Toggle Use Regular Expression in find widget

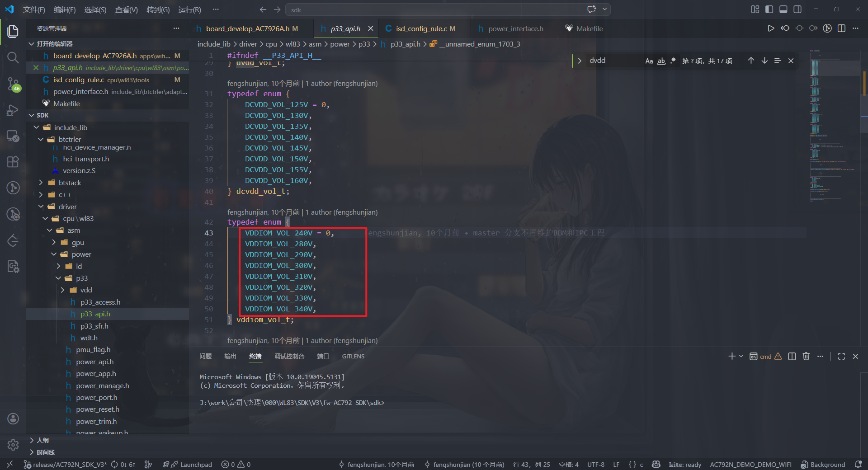(673, 61)
